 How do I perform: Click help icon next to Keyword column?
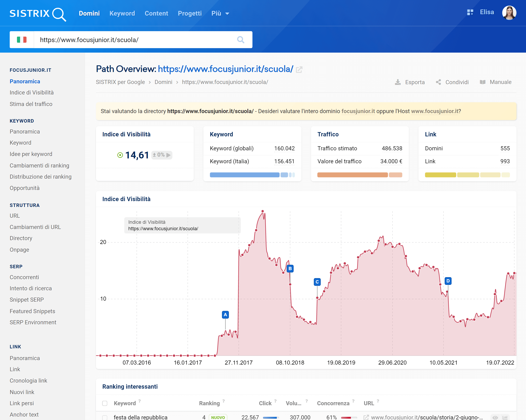(x=140, y=401)
